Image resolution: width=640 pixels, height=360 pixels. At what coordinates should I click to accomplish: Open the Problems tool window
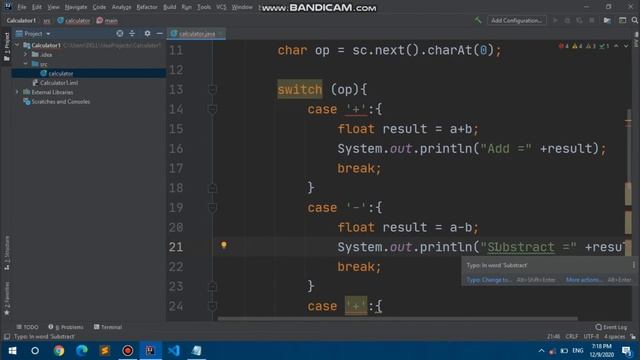pyautogui.click(x=66, y=327)
